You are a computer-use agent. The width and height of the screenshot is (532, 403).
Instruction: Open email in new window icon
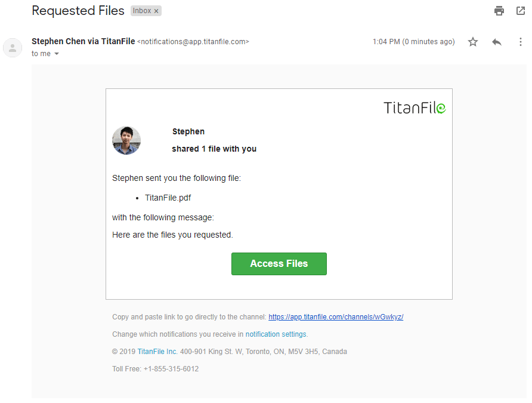pos(521,11)
